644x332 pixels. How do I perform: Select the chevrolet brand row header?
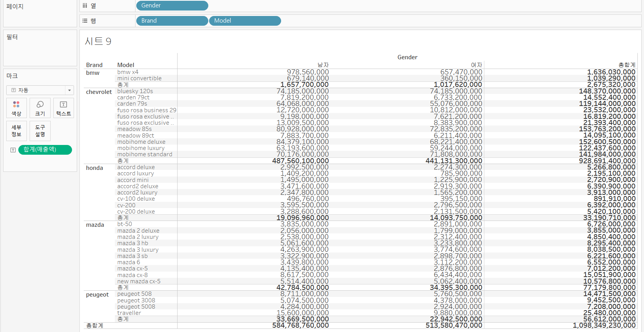[99, 92]
